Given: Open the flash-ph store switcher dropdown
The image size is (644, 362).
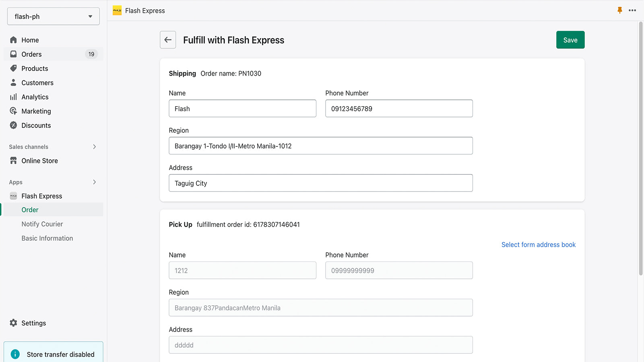Looking at the screenshot, I should [53, 16].
